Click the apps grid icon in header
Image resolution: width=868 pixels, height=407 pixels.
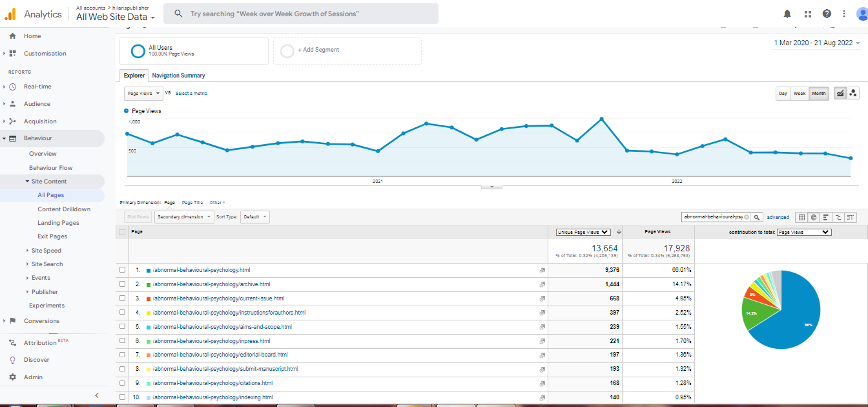(x=807, y=14)
